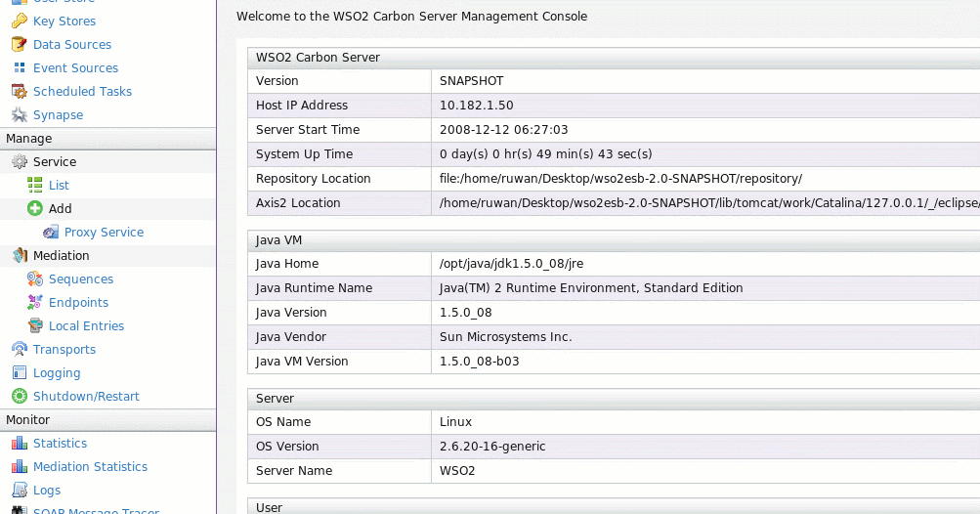The image size is (980, 514).
Task: Open the Sequences page
Action: click(81, 278)
